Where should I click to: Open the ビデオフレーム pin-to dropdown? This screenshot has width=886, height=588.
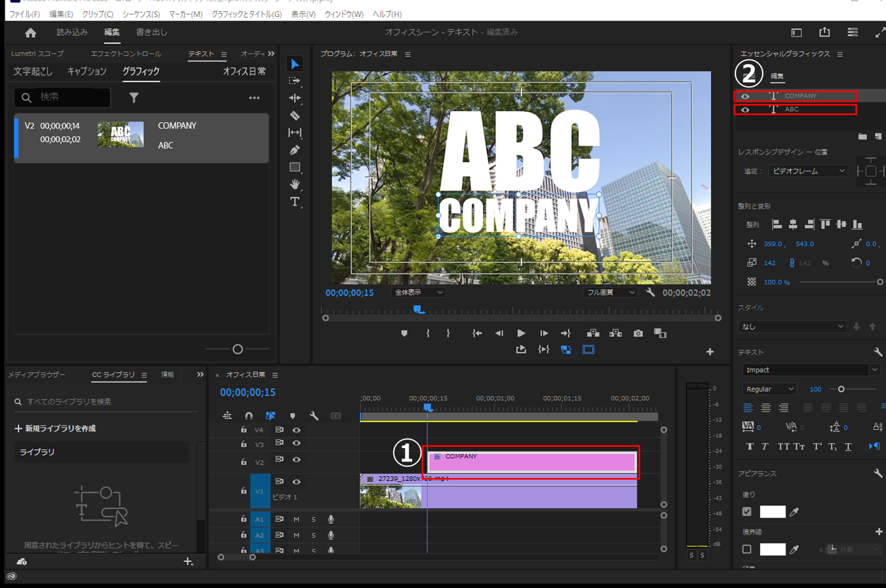(x=808, y=171)
